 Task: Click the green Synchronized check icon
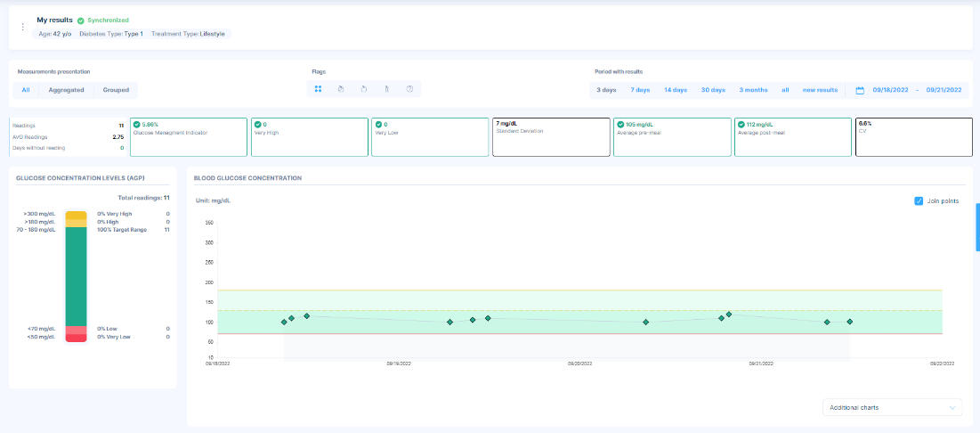tap(81, 20)
